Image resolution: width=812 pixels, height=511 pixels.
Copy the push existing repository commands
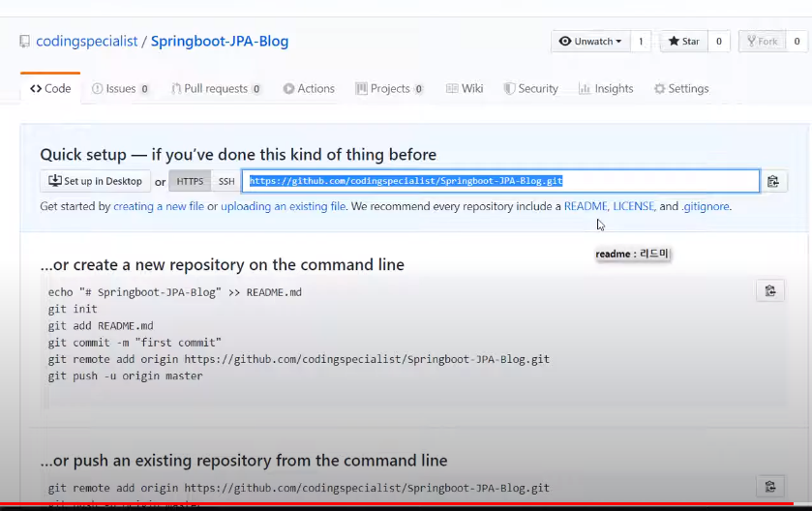point(770,487)
